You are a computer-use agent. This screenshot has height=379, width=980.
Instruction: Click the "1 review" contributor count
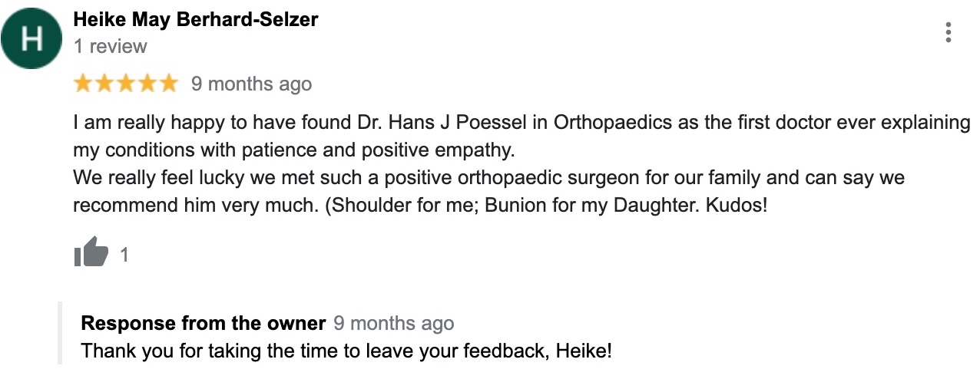click(110, 46)
